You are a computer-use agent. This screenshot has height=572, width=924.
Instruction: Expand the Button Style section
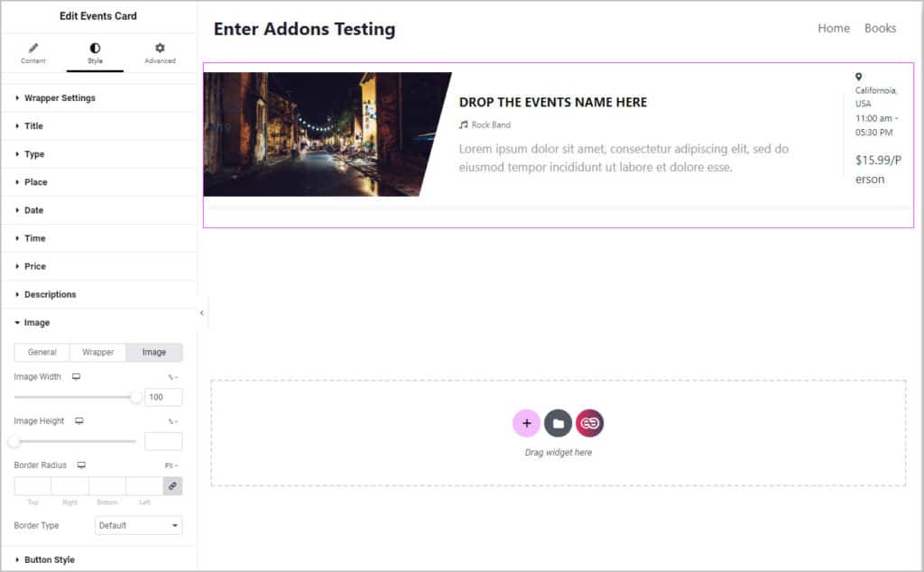99,559
